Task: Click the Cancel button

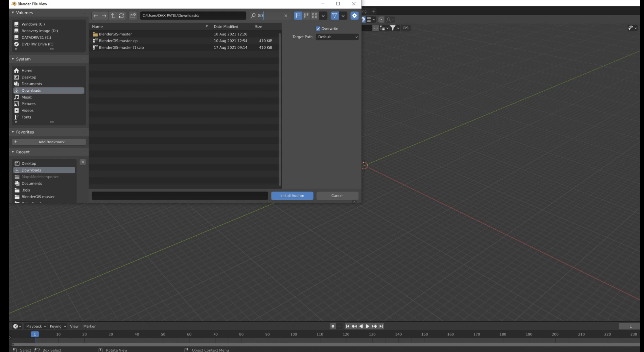Action: point(338,195)
